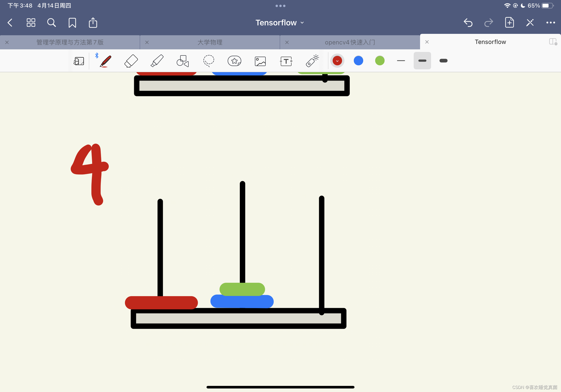Pick the blue pen color

358,61
